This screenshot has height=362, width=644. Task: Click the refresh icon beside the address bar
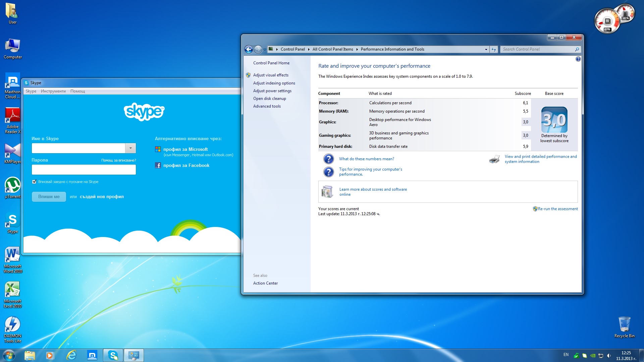pos(493,49)
